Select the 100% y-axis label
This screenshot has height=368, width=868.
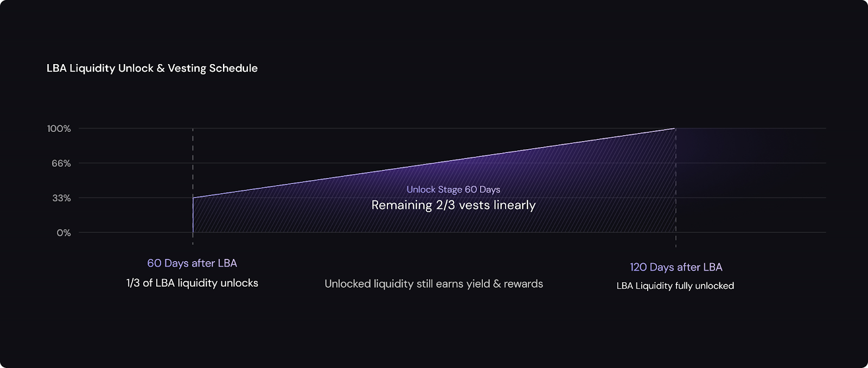point(59,129)
